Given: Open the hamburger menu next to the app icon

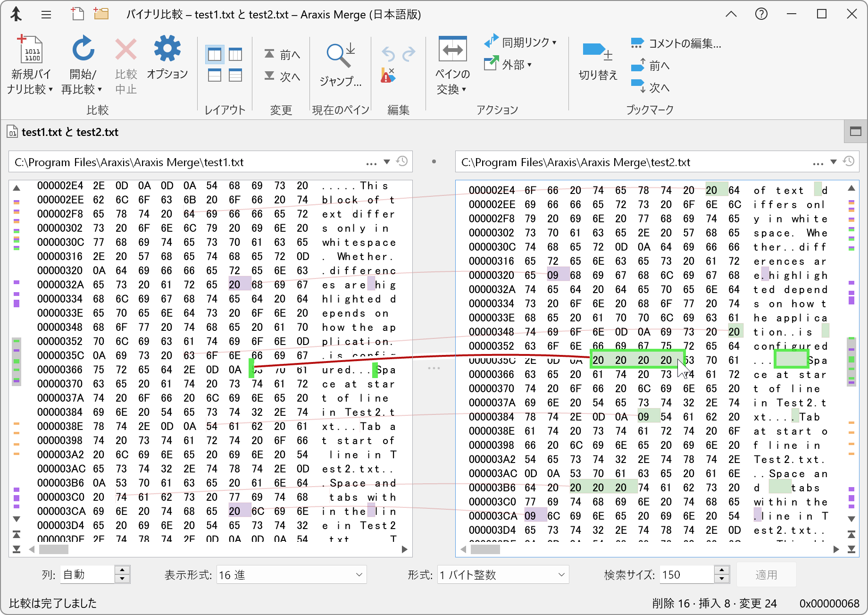Looking at the screenshot, I should click(46, 14).
